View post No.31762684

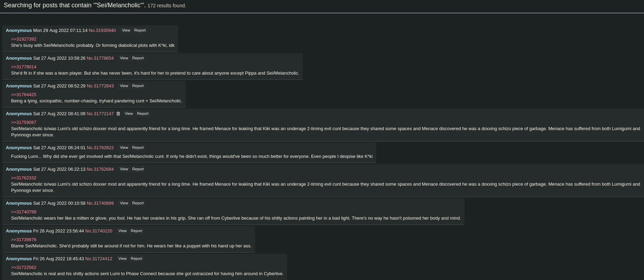[x=124, y=169]
